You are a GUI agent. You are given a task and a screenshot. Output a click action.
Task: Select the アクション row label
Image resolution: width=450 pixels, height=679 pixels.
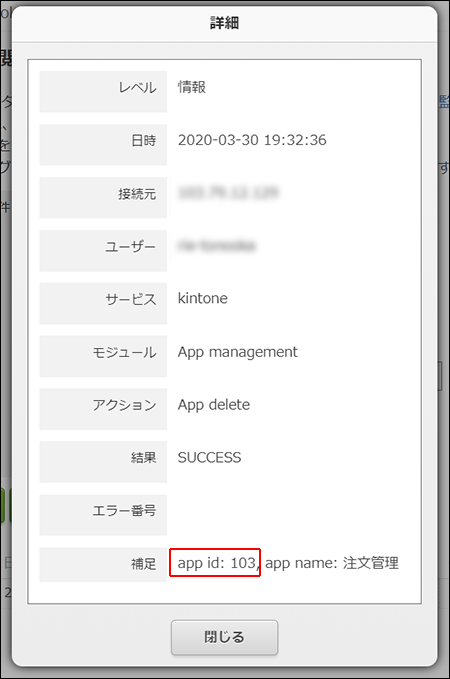(x=124, y=405)
